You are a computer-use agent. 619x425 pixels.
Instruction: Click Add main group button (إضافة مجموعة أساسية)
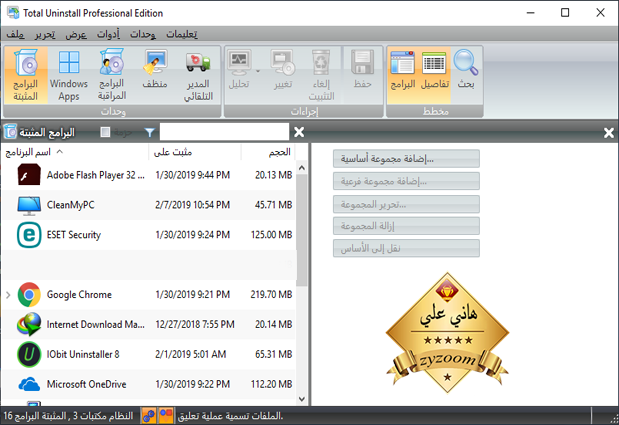coord(406,159)
